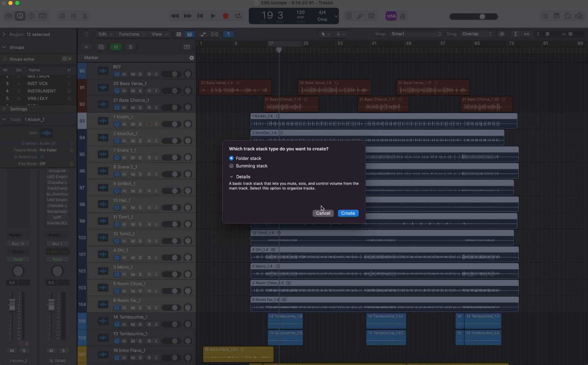Solo the 1 KickIn_1 track

140,124
